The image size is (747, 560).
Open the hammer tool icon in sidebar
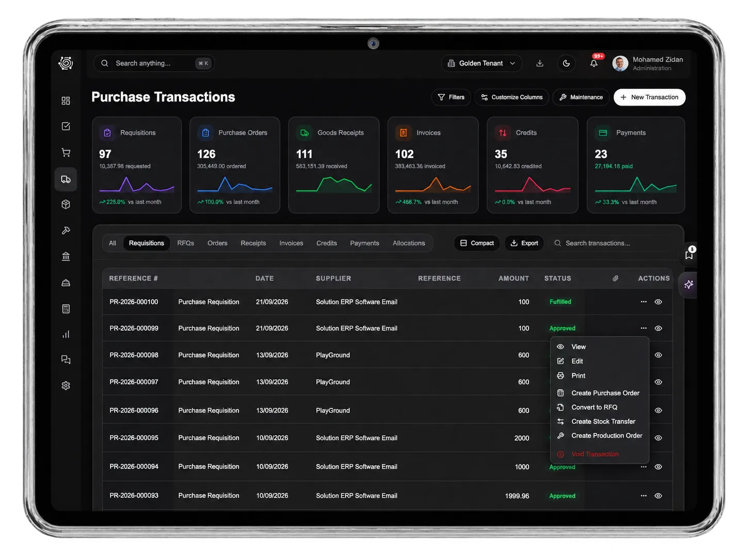[66, 230]
